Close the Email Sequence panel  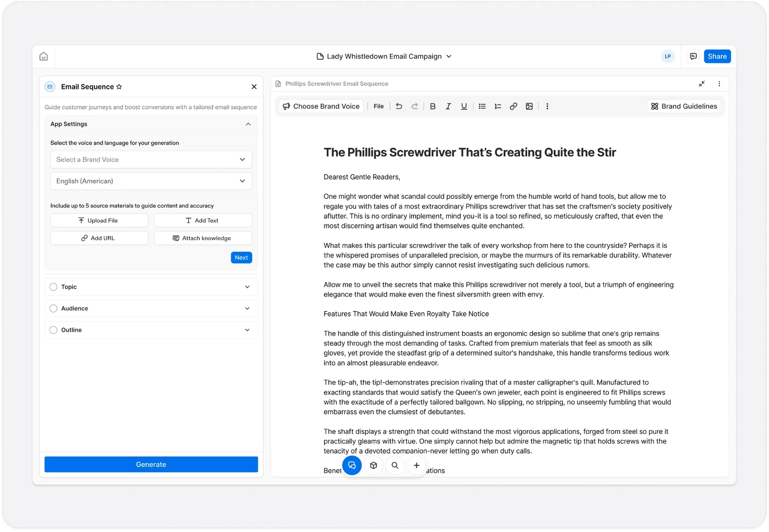click(x=254, y=87)
